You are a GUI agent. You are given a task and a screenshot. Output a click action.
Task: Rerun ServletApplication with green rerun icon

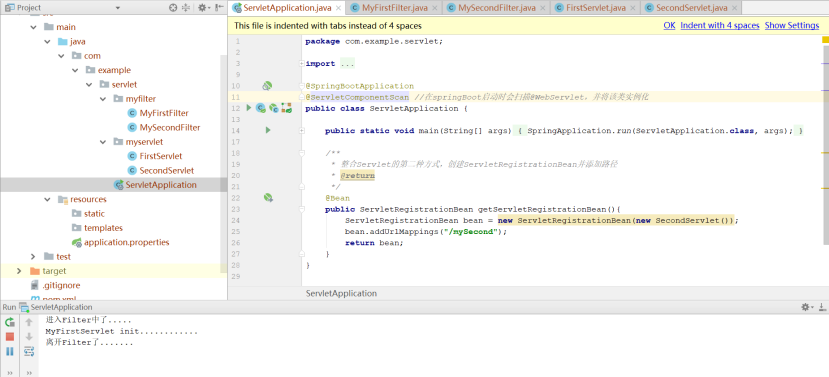[x=10, y=322]
